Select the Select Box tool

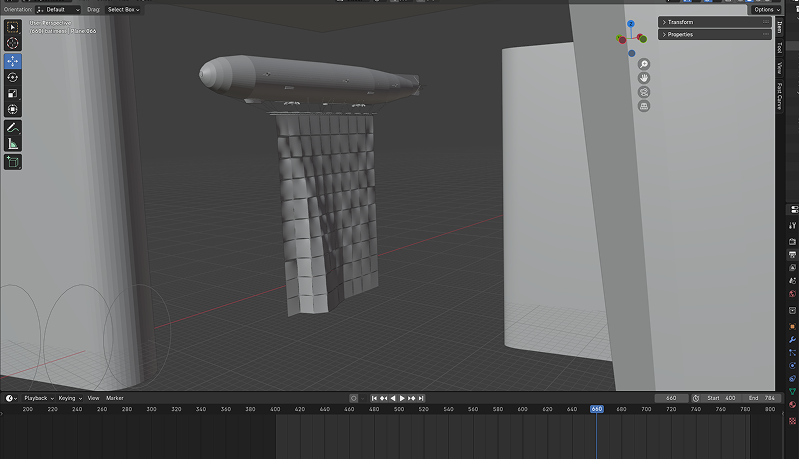[13, 27]
